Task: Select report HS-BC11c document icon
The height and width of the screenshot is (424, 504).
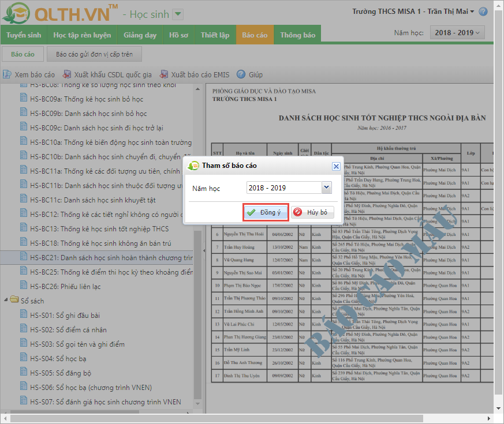Action: tap(24, 198)
